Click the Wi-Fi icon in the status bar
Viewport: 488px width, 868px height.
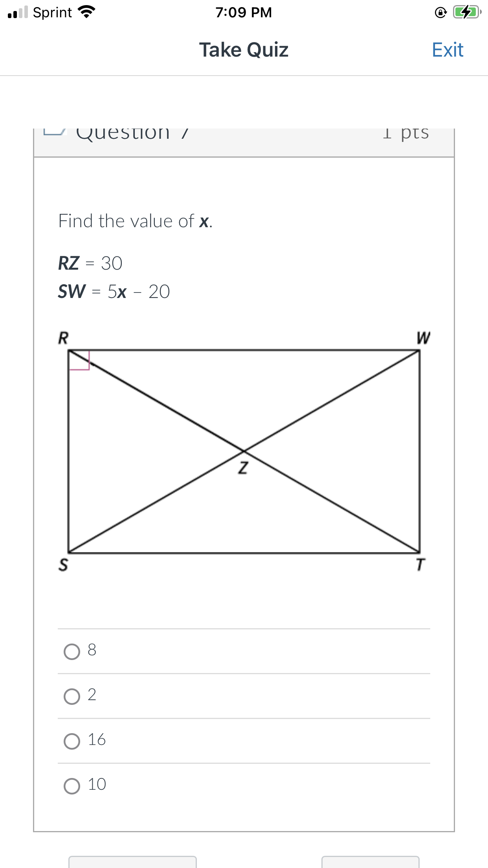86,12
